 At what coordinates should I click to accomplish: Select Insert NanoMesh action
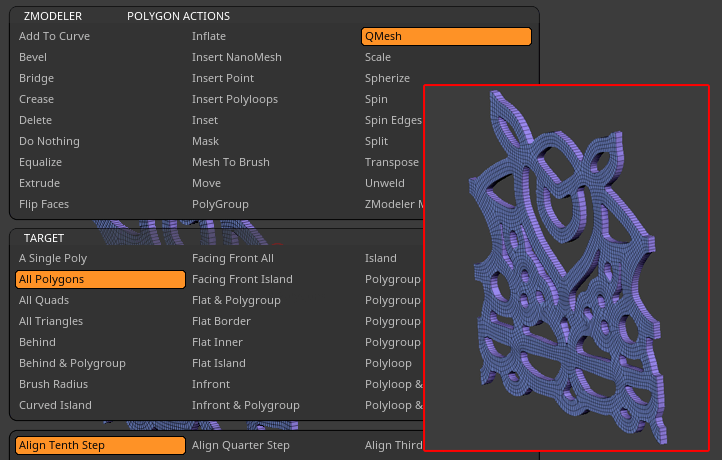[237, 57]
